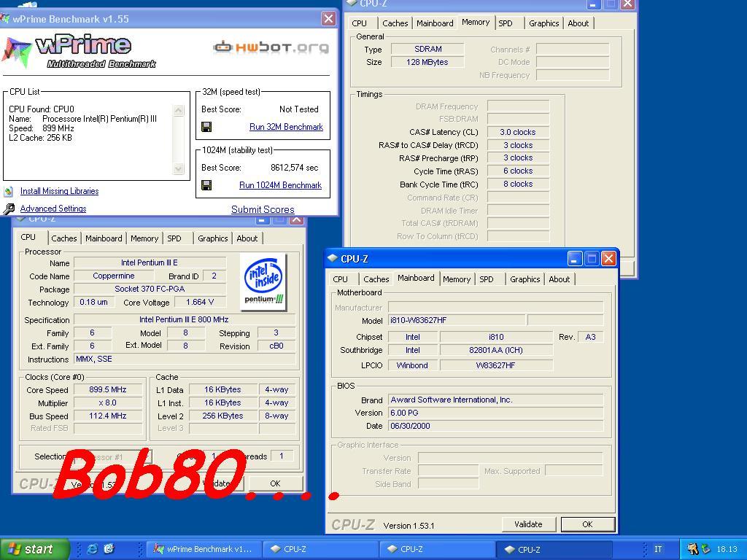Click scroll up arrow in wPrime CPU List
Image resolution: width=747 pixels, height=560 pixels.
point(179,111)
